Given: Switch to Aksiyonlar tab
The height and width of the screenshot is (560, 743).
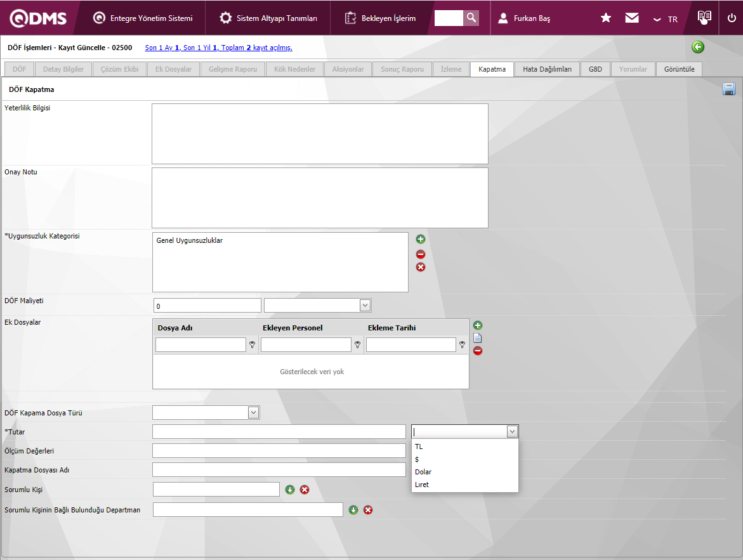Looking at the screenshot, I should (348, 69).
